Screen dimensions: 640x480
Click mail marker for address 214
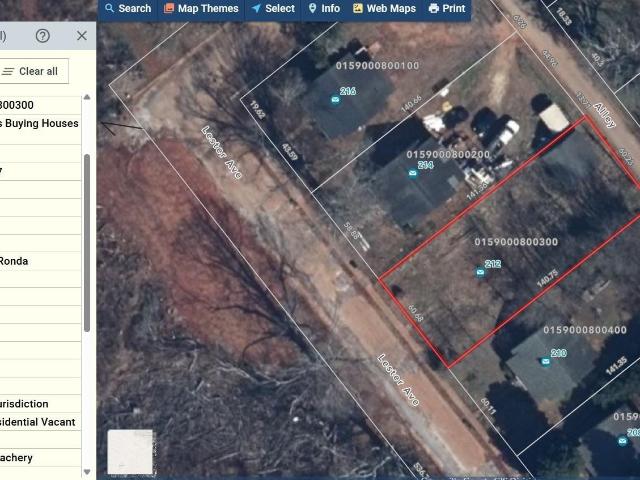(x=413, y=173)
